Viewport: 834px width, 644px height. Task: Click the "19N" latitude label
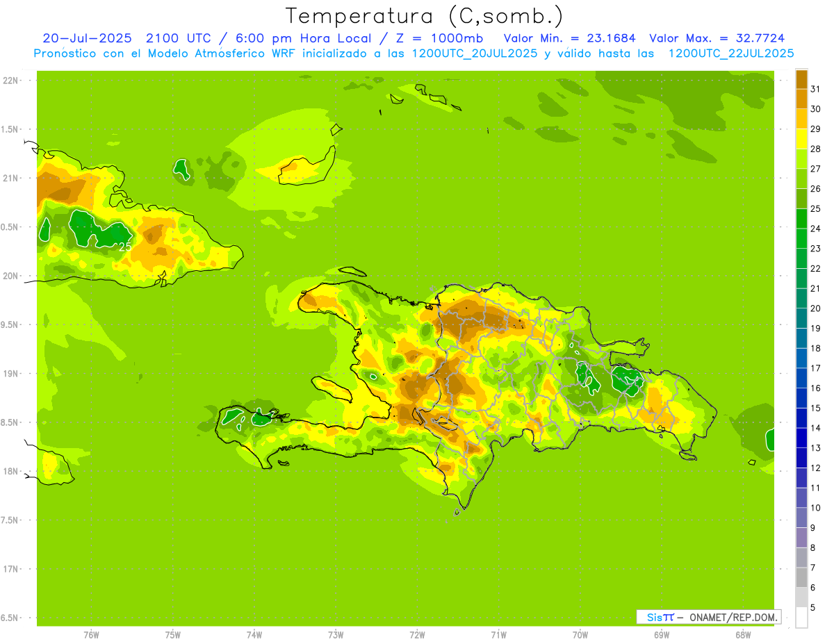click(x=10, y=373)
